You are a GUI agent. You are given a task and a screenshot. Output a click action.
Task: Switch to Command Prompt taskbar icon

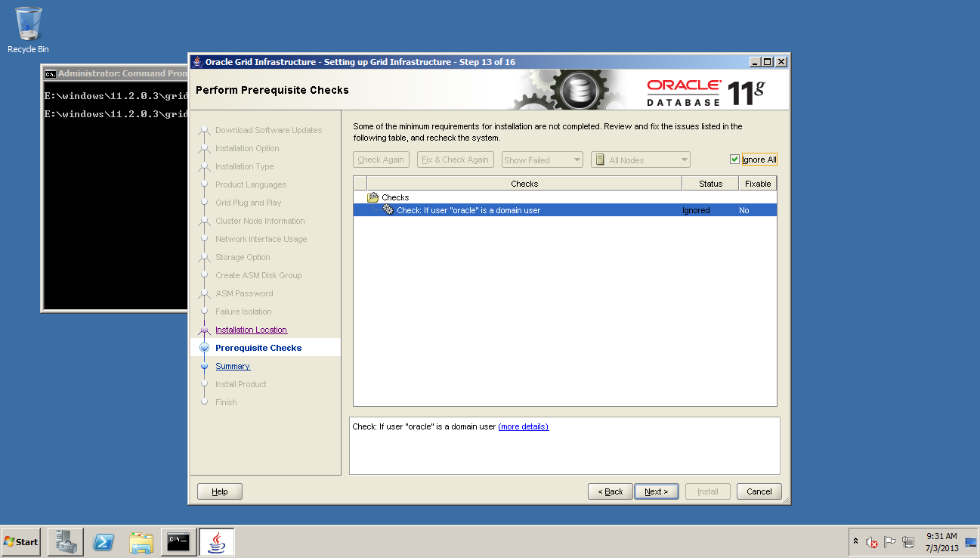point(178,541)
